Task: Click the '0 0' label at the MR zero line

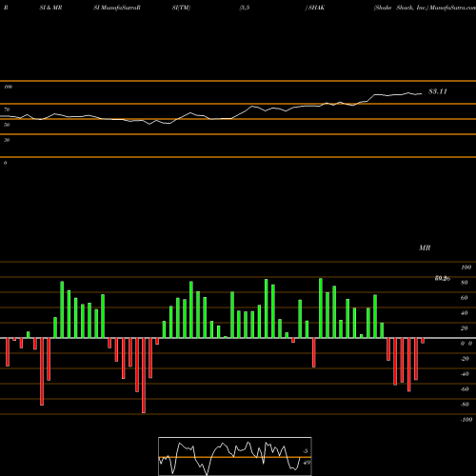Action: 466,344
